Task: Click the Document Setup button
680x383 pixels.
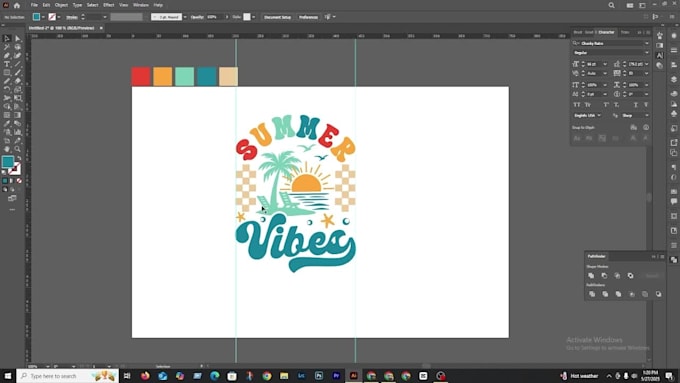Action: click(x=278, y=17)
